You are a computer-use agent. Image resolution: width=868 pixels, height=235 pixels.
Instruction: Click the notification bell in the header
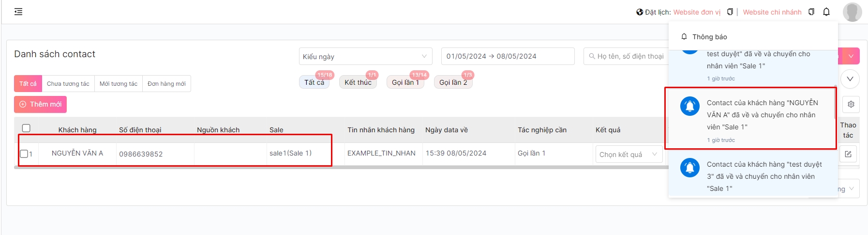tap(826, 12)
